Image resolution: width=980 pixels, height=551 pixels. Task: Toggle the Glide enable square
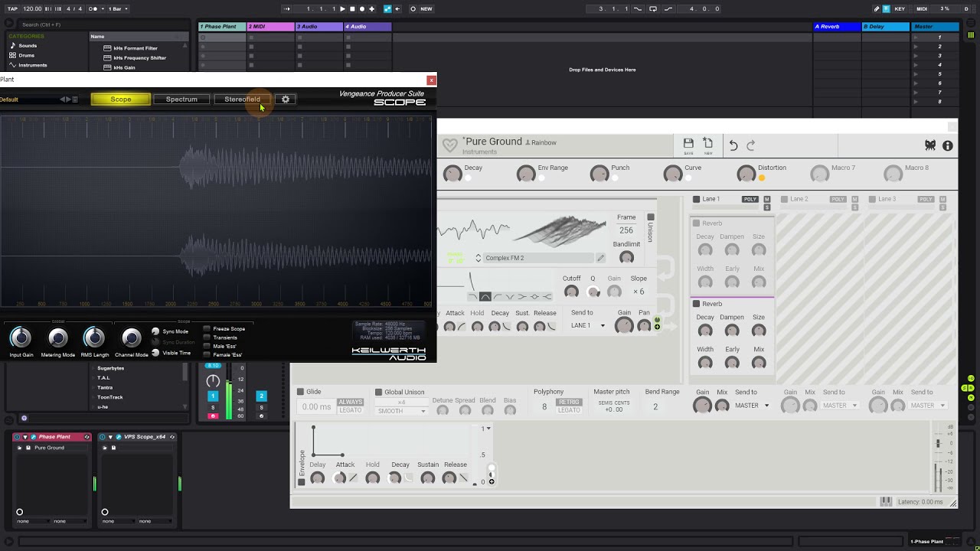point(301,392)
